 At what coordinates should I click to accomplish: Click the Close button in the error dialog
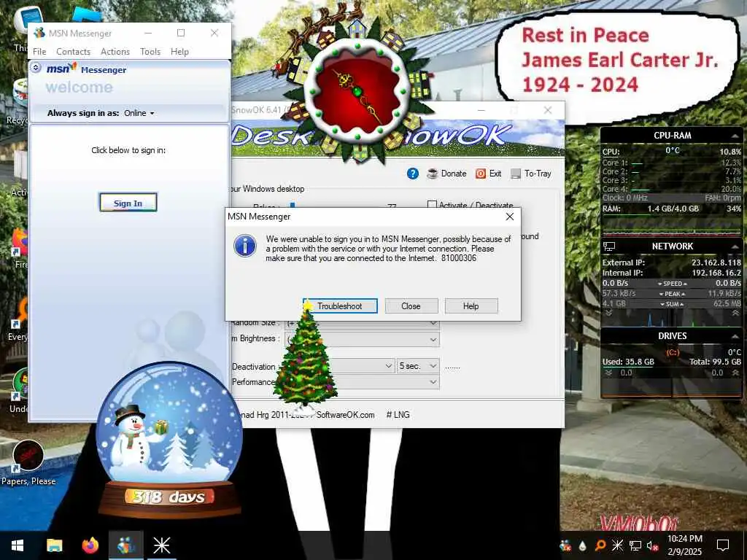[411, 306]
